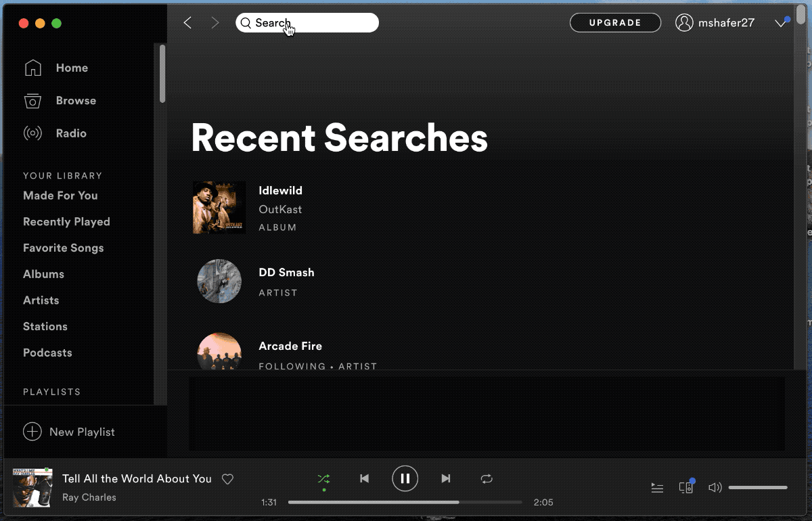Open Favorite Songs in library
Screen dimensions: 812x521
64,248
